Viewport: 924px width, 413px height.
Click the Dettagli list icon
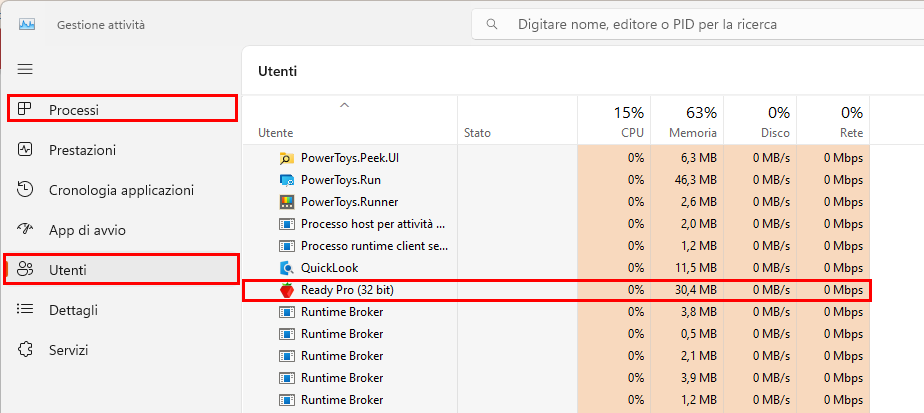pos(25,309)
